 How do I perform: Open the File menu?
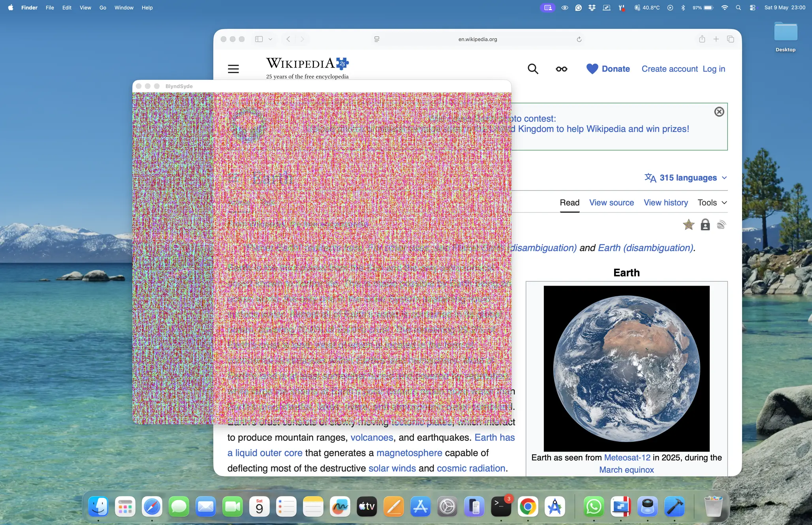[x=50, y=8]
